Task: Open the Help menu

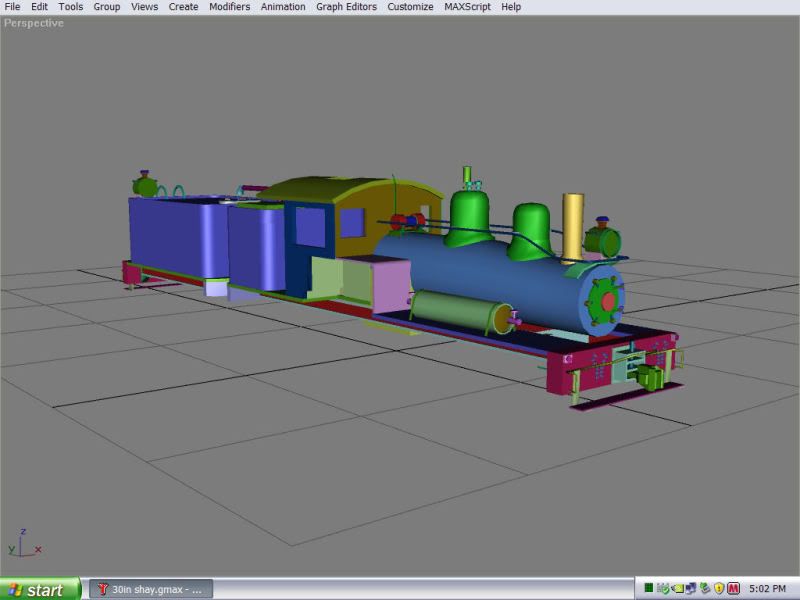Action: tap(511, 7)
